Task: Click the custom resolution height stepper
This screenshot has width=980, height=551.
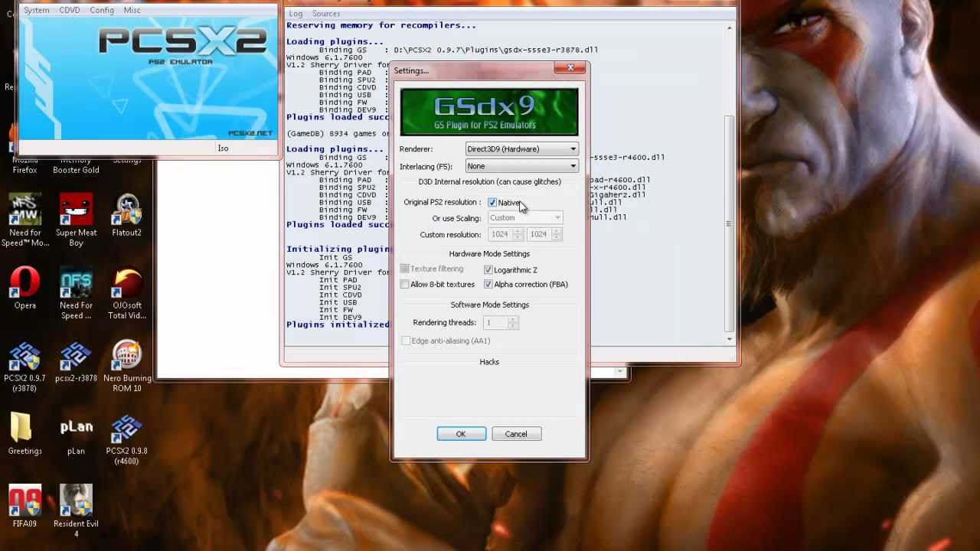Action: click(x=557, y=234)
